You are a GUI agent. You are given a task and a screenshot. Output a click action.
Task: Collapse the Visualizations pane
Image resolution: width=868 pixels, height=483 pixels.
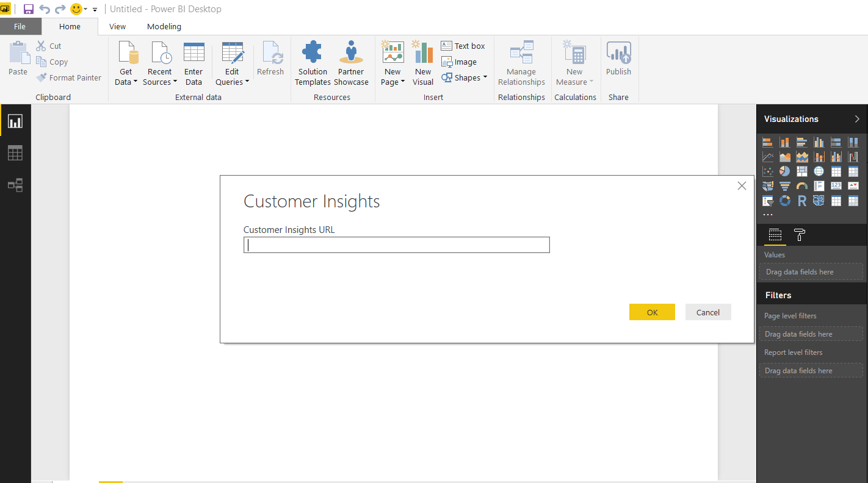point(858,119)
